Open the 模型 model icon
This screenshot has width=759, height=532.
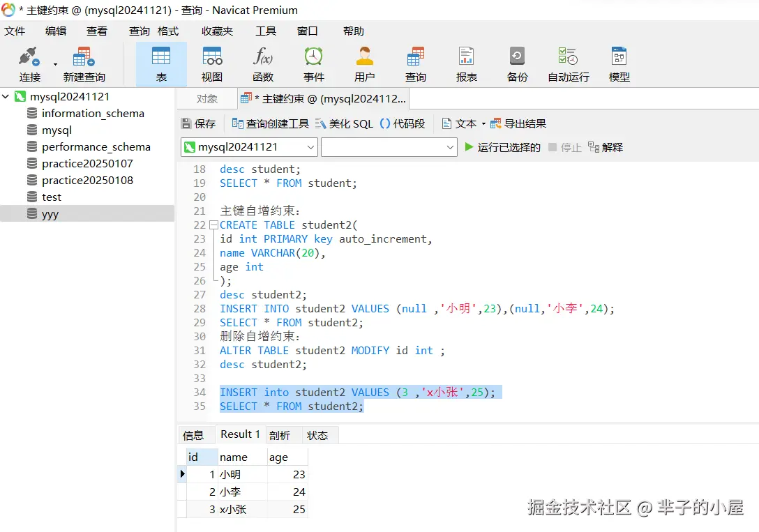point(619,64)
